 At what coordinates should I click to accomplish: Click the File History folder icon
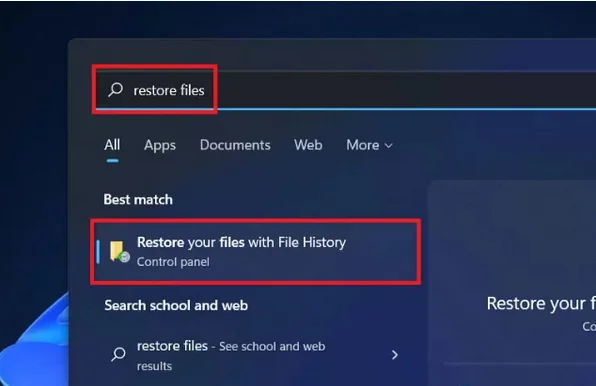point(119,252)
